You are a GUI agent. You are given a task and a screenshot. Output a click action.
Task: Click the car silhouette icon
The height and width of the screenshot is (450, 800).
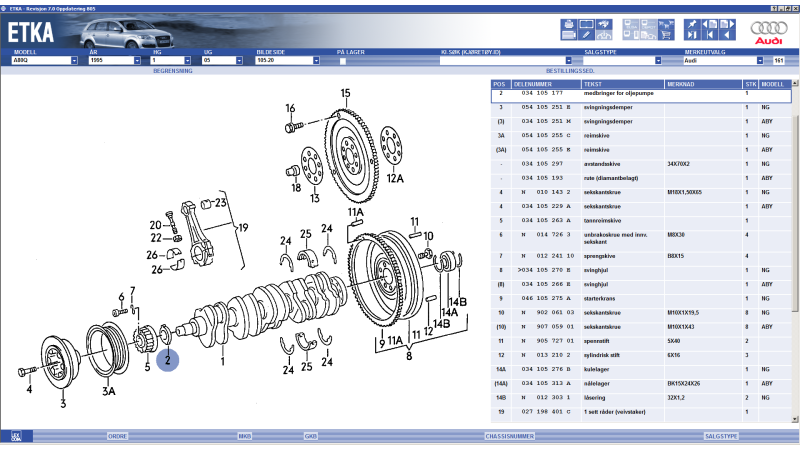(x=603, y=35)
